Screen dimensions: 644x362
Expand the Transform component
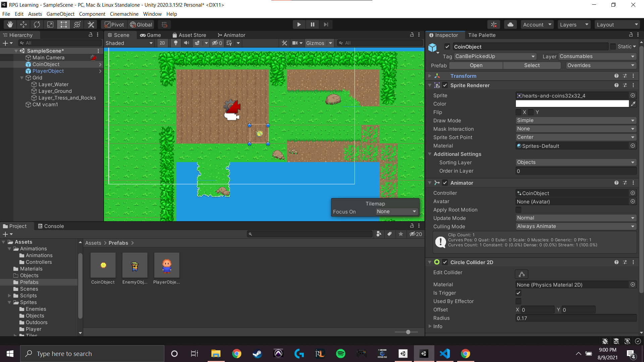430,76
